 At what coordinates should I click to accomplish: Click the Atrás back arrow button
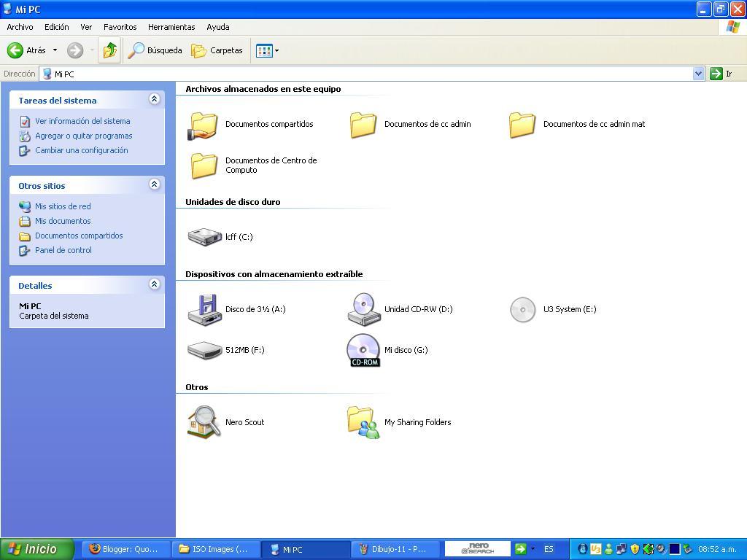[27, 50]
